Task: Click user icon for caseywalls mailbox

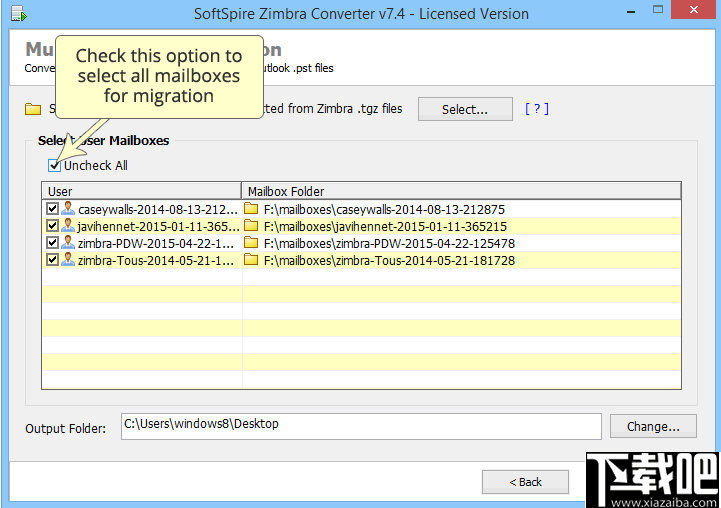Action: (68, 209)
